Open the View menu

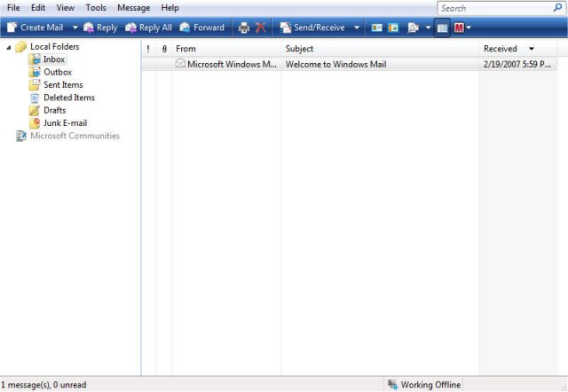[65, 8]
